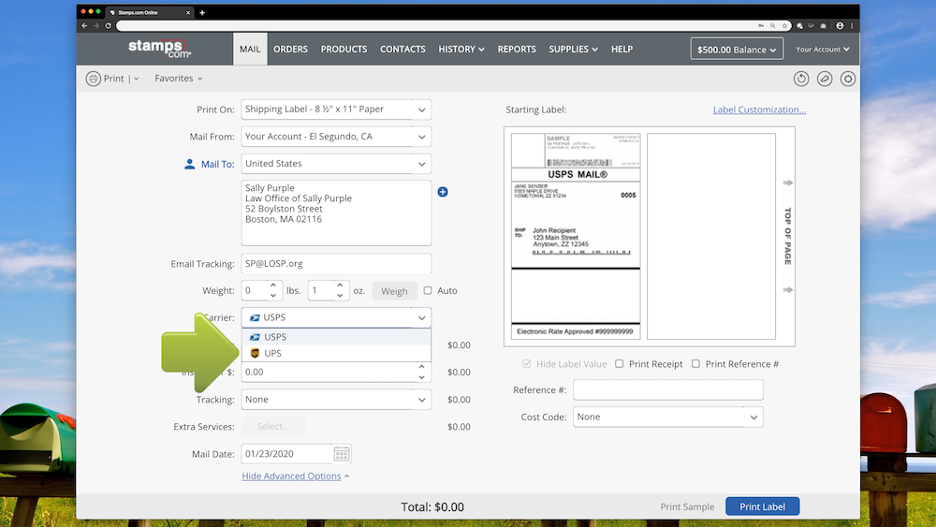Viewport: 936px width, 528px height.
Task: Click the pencil edit icon in toolbar
Action: pyautogui.click(x=824, y=79)
